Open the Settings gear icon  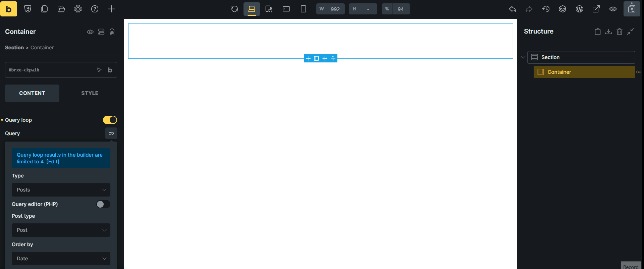point(78,9)
